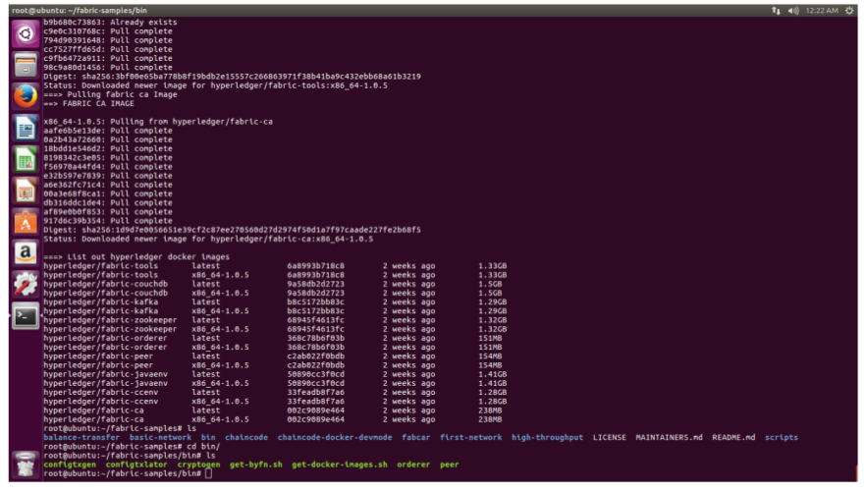Select 'first-network' directory name

[470, 438]
